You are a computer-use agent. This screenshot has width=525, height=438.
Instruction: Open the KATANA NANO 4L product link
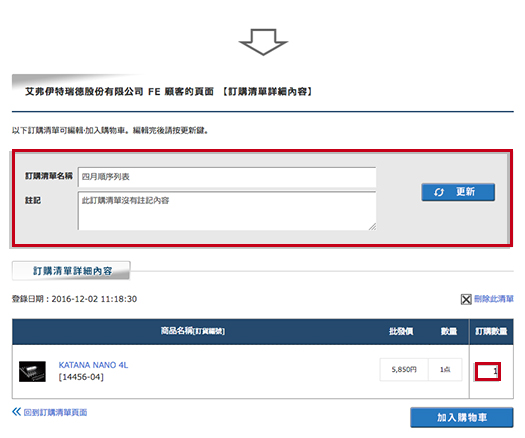[93, 365]
